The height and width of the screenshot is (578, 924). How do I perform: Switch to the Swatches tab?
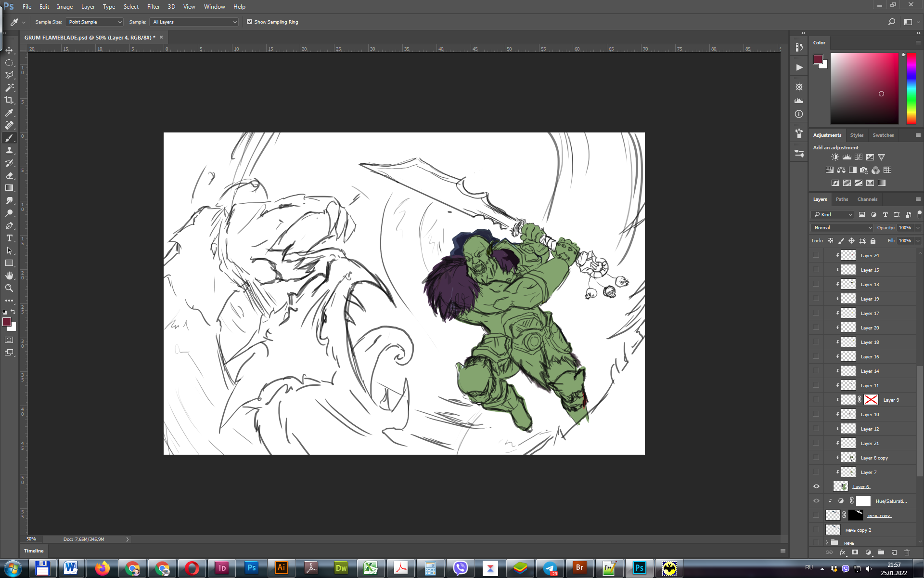pyautogui.click(x=883, y=135)
